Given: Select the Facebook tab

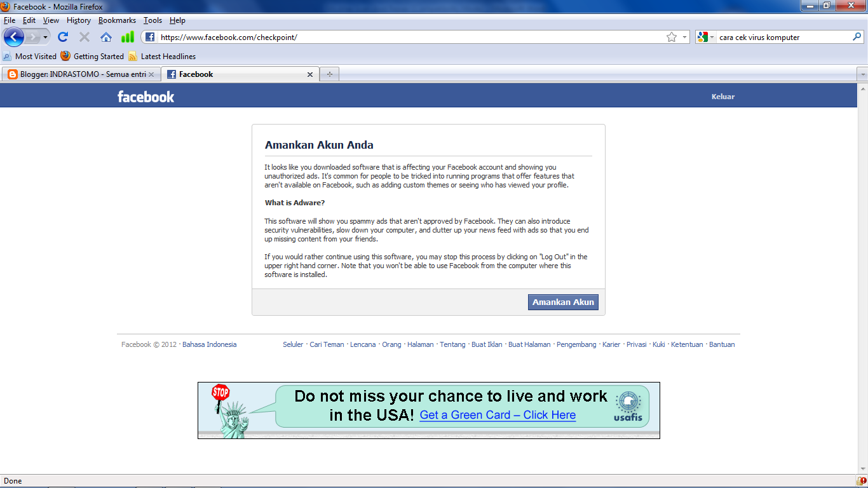Looking at the screenshot, I should click(x=240, y=74).
